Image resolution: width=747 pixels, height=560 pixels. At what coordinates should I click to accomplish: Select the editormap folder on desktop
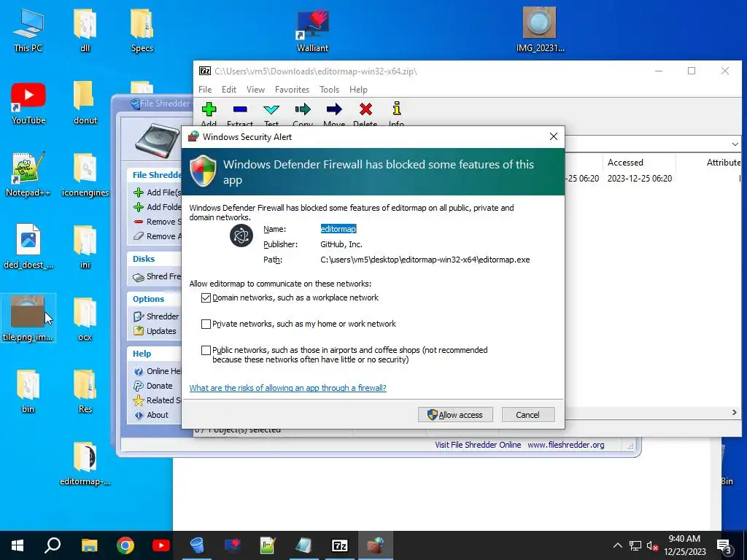coord(85,463)
